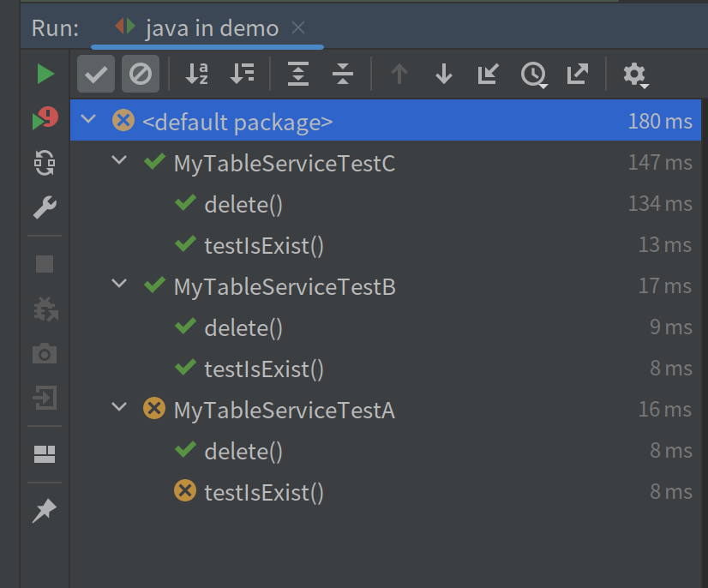Select failed testIsExist() under MyTableServiceTestA
708x588 pixels.
pos(263,492)
